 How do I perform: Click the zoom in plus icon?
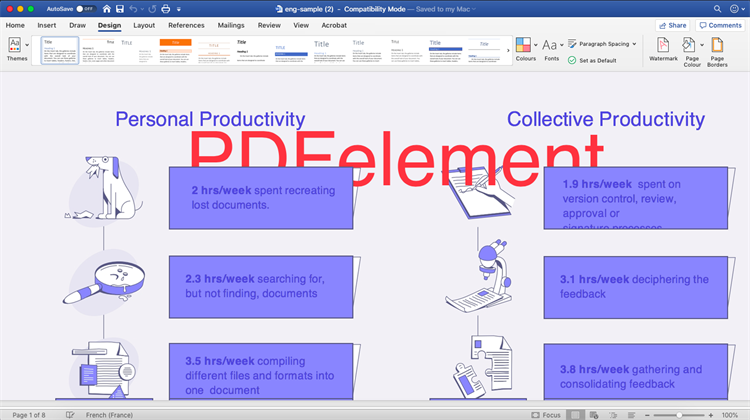tap(711, 415)
